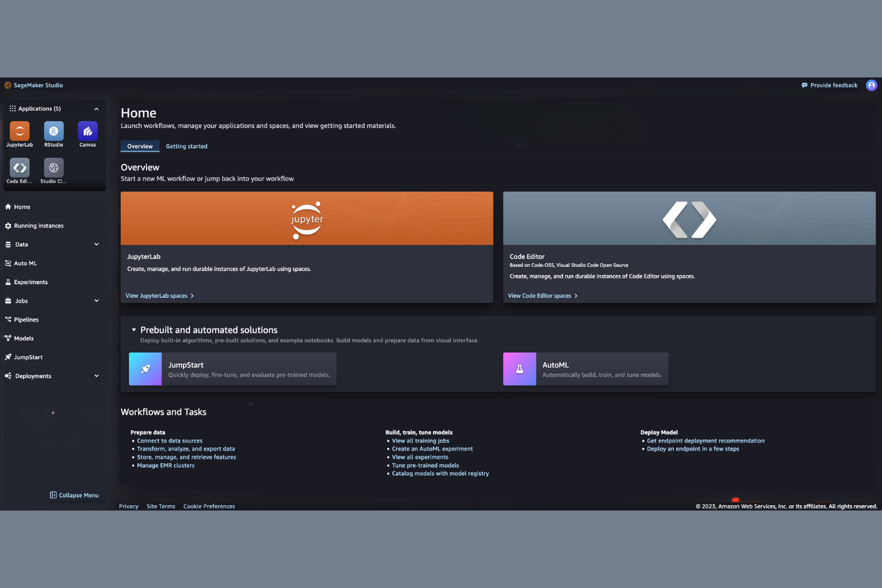Click the Jupyter banner logo
This screenshot has width=882, height=588.
click(x=307, y=220)
